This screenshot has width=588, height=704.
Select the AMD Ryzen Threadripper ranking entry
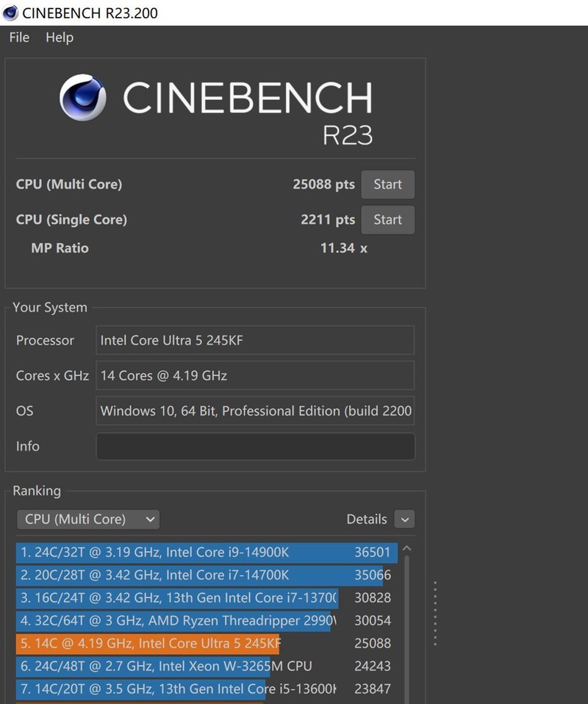pyautogui.click(x=206, y=621)
